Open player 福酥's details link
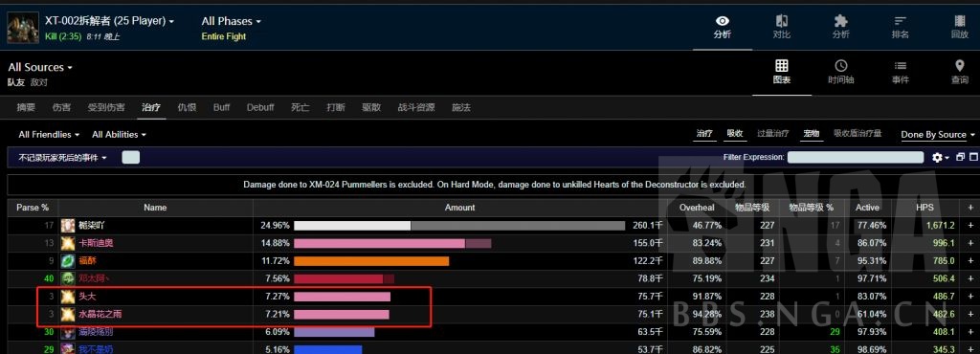The image size is (980, 354). pyautogui.click(x=87, y=261)
